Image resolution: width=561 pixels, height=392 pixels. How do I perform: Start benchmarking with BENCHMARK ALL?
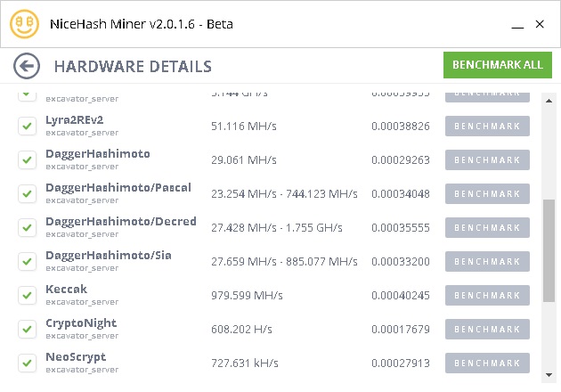coord(498,65)
